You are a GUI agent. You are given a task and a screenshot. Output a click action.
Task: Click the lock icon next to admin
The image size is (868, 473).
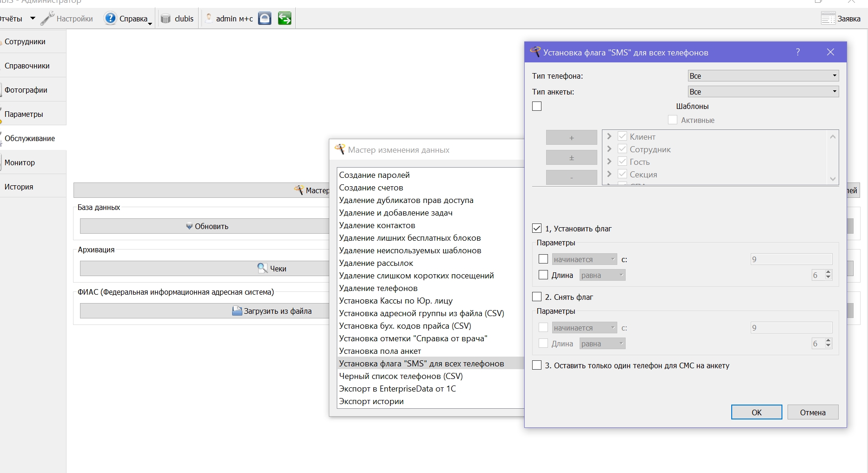pyautogui.click(x=265, y=19)
